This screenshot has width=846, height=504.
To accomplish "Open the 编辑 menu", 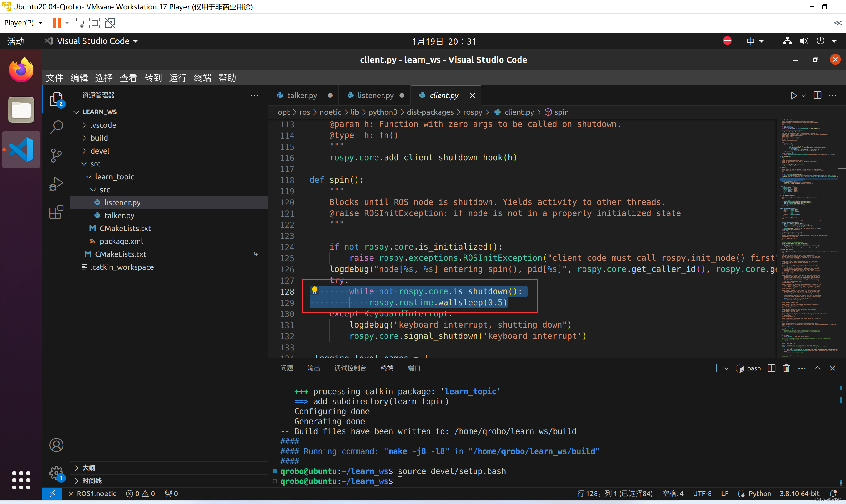I will [x=79, y=78].
